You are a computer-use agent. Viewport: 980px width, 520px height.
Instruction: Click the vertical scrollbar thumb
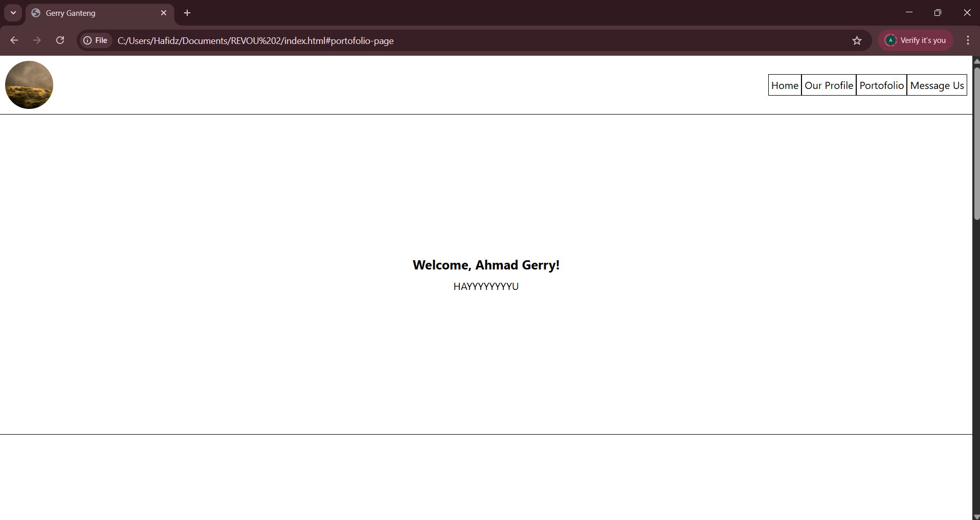tap(976, 143)
